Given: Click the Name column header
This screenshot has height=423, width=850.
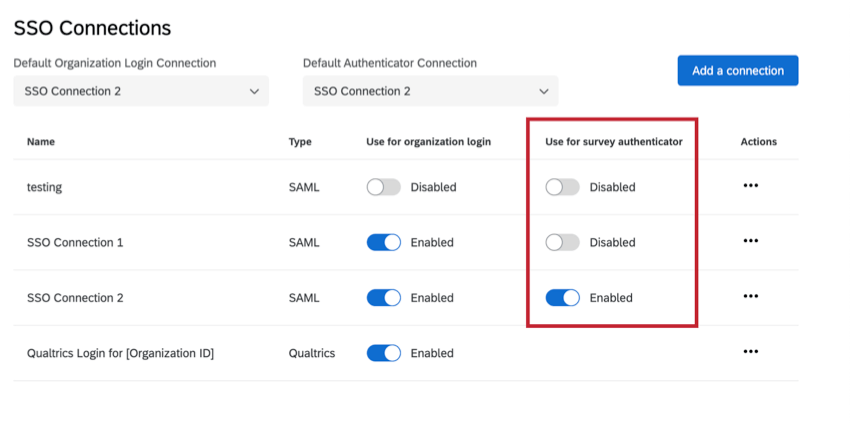Looking at the screenshot, I should (x=41, y=142).
